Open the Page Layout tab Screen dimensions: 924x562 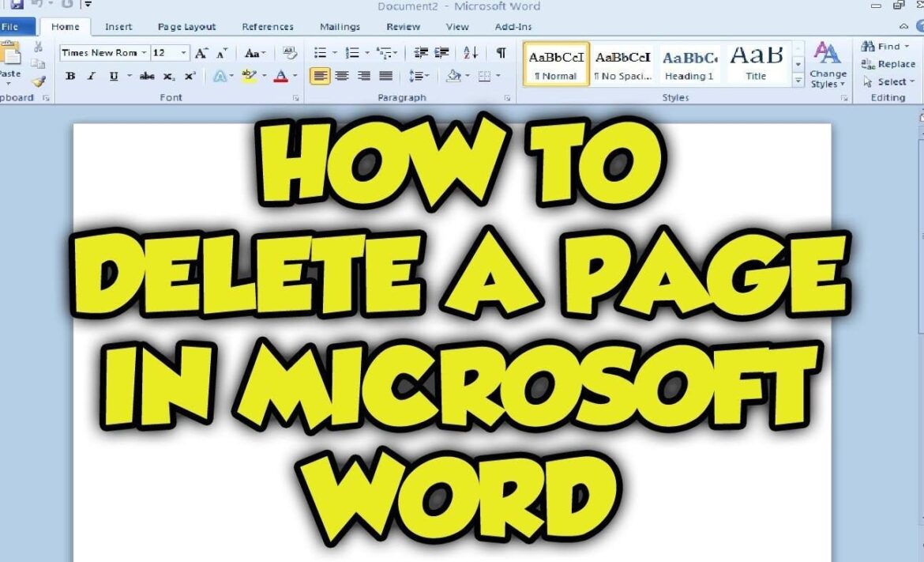point(186,27)
